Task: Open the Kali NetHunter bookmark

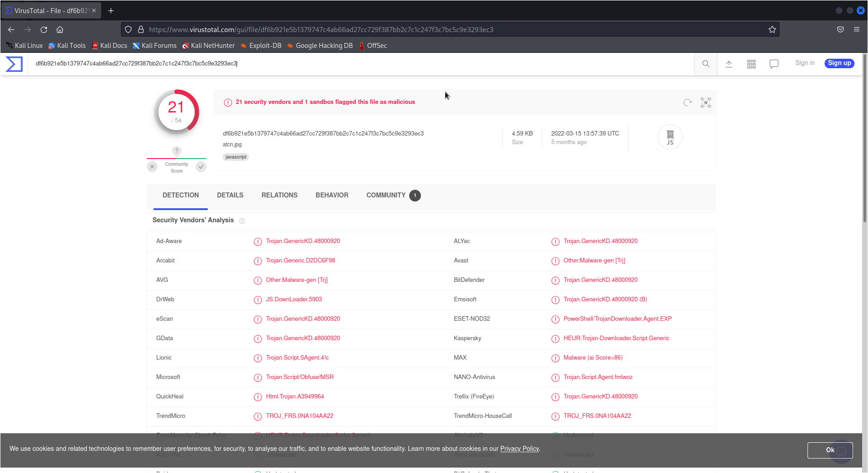Action: (208, 46)
